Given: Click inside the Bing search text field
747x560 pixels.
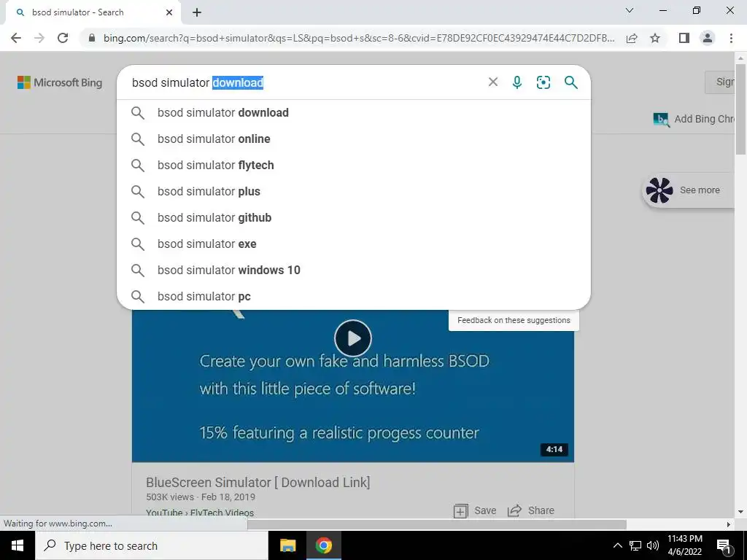Looking at the screenshot, I should (305, 82).
